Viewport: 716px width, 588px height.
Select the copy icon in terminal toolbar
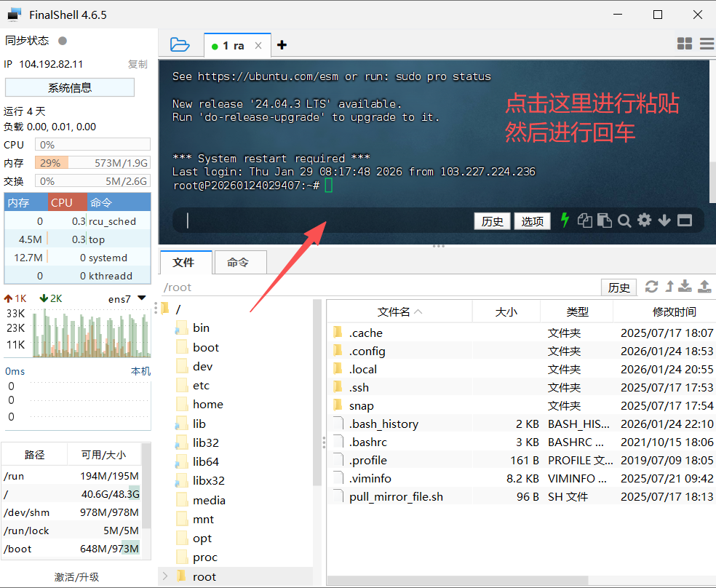(x=584, y=220)
